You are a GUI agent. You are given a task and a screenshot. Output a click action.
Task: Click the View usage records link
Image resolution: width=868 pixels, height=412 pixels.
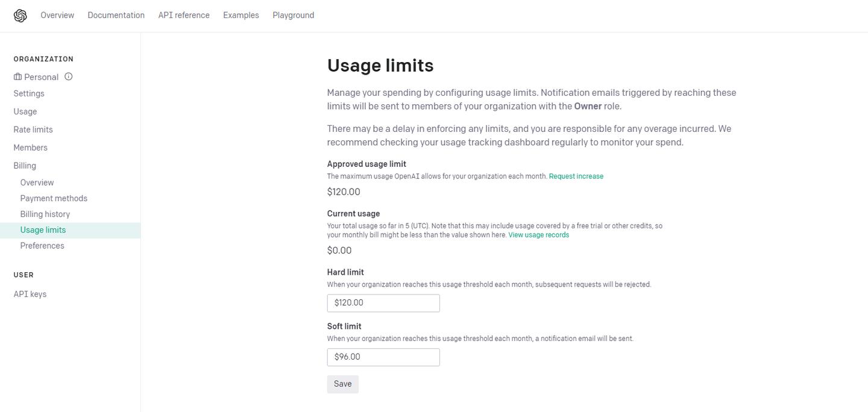[x=538, y=235]
